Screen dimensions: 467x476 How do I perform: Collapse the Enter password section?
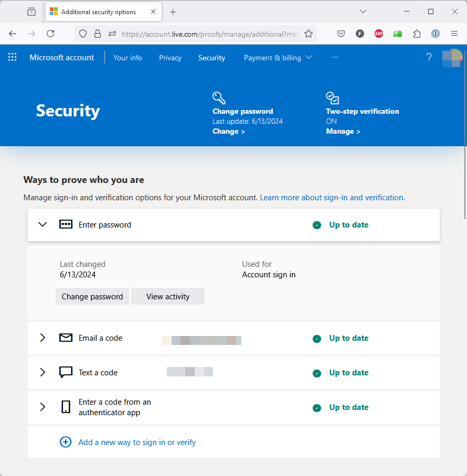43,224
